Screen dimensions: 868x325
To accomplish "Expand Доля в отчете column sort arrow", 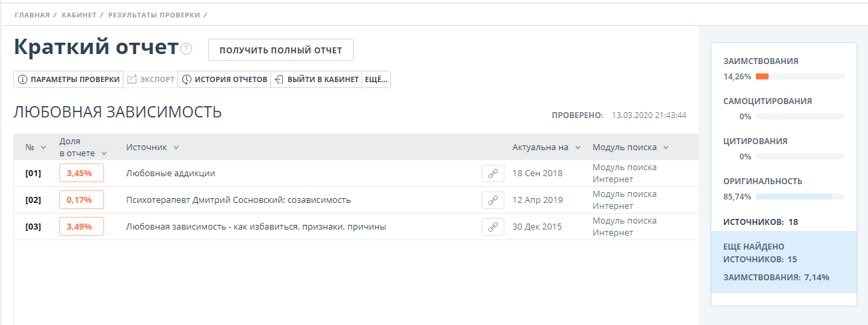I will pyautogui.click(x=103, y=153).
